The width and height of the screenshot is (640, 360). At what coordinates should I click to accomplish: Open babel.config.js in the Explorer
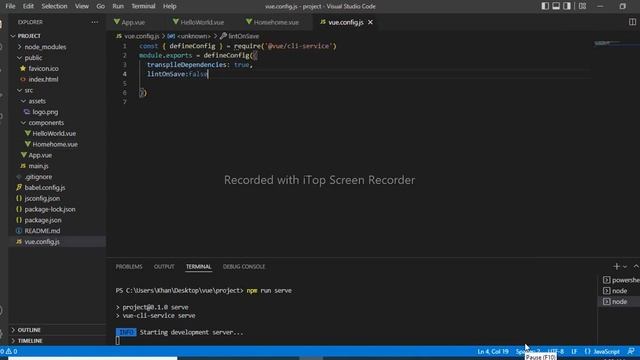(x=45, y=187)
